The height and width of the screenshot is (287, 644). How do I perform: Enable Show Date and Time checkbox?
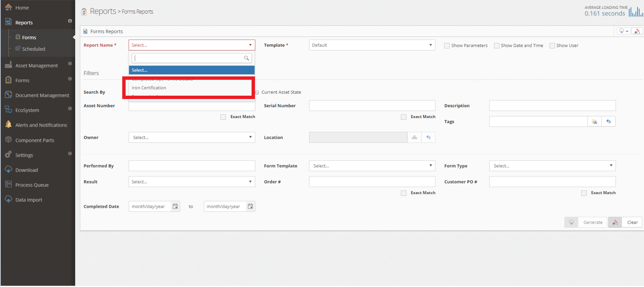(x=497, y=46)
